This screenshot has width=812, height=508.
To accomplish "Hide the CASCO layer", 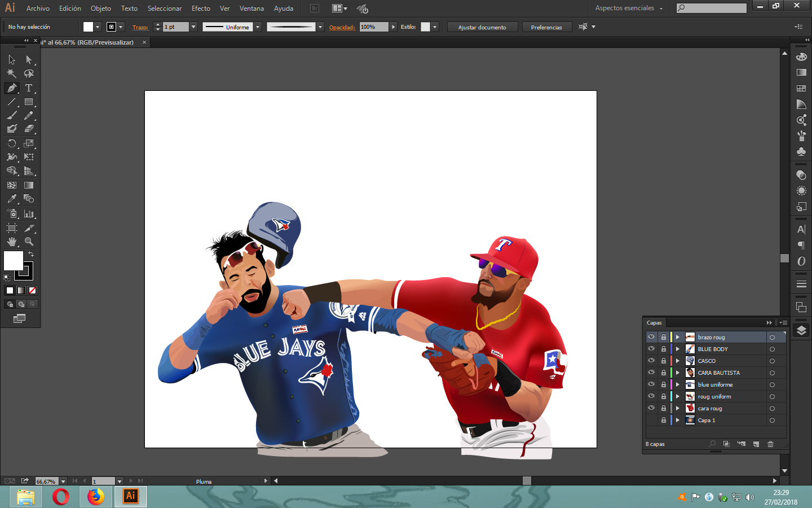I will [x=651, y=361].
